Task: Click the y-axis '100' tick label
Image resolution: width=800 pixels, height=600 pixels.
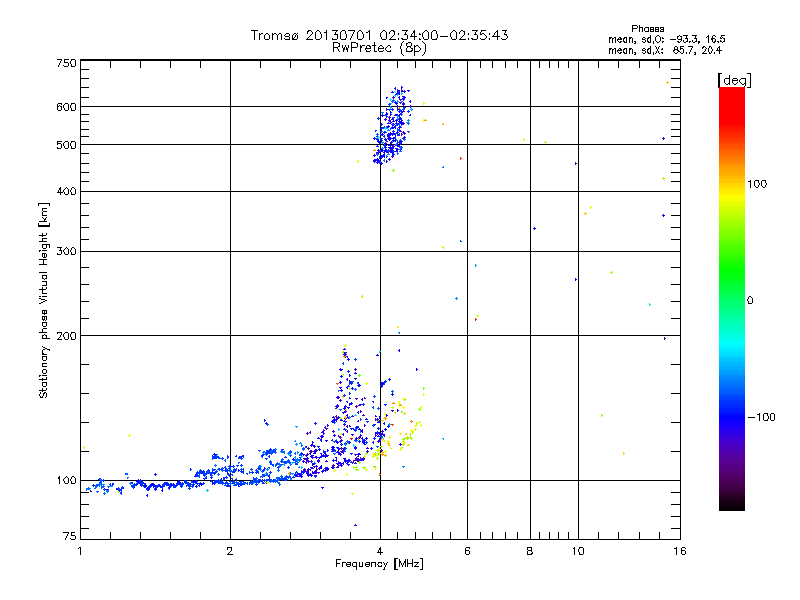Action: (66, 480)
